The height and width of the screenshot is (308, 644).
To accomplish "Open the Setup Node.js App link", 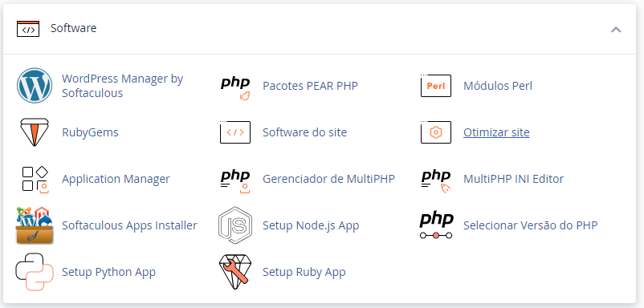I will click(x=311, y=225).
